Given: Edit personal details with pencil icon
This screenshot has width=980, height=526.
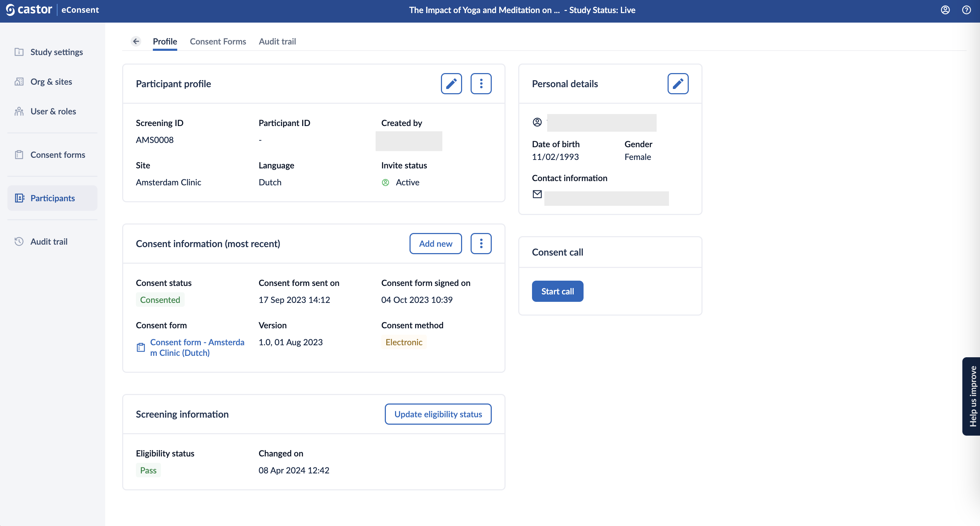Looking at the screenshot, I should (x=678, y=84).
